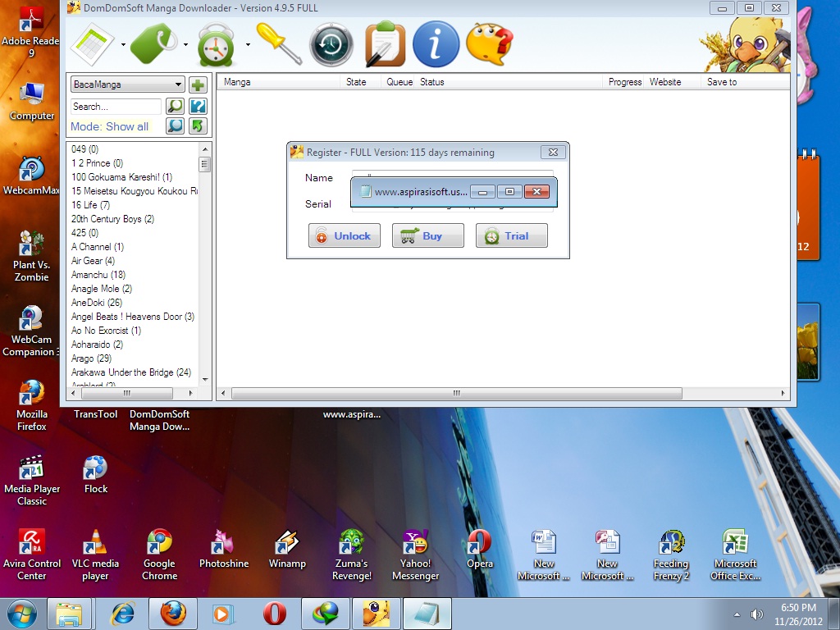Minimize the www.aspirasisoft.us notepad window
The width and height of the screenshot is (840, 630).
point(483,191)
